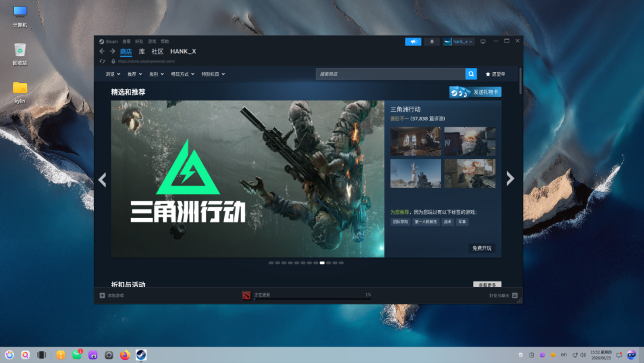Image resolution: width=644 pixels, height=363 pixels.
Task: Click the hank_x avatar picture
Action: [x=447, y=42]
